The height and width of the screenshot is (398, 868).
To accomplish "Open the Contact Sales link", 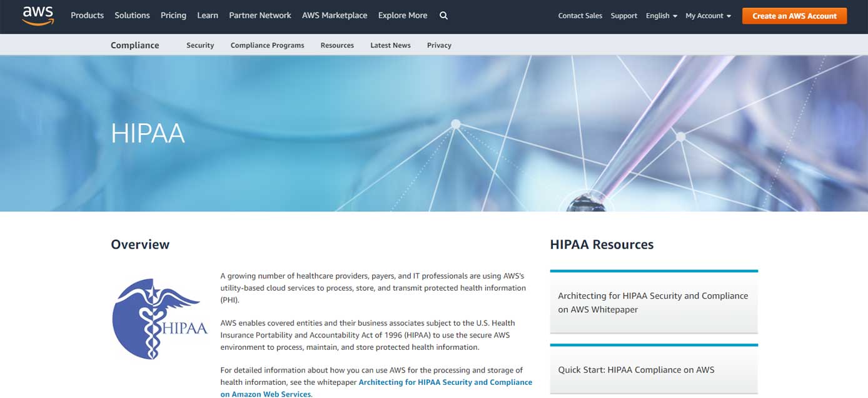I will (580, 16).
